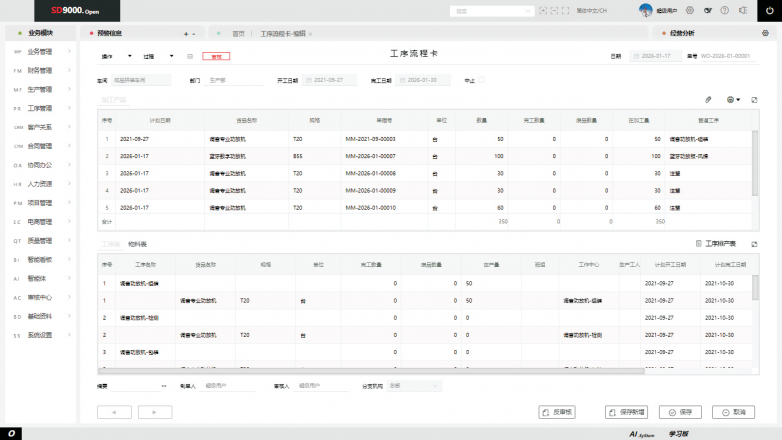Go to previous record arrow button

(x=114, y=411)
